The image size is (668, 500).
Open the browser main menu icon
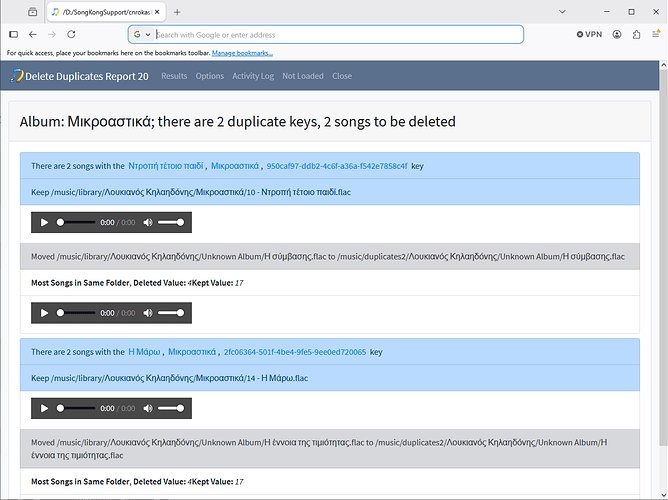tap(656, 34)
